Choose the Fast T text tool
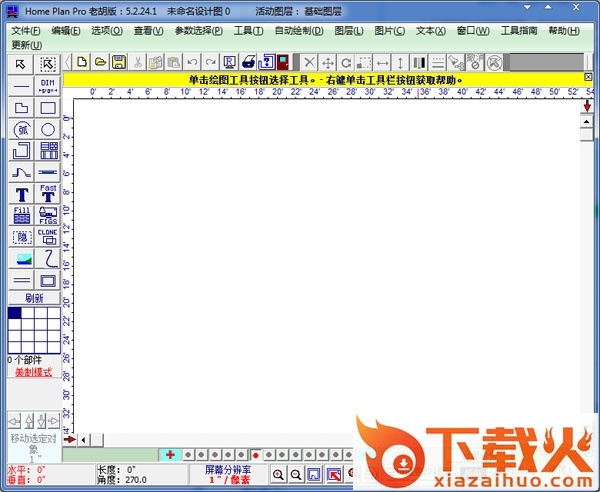This screenshot has height=492, width=600. coord(48,194)
